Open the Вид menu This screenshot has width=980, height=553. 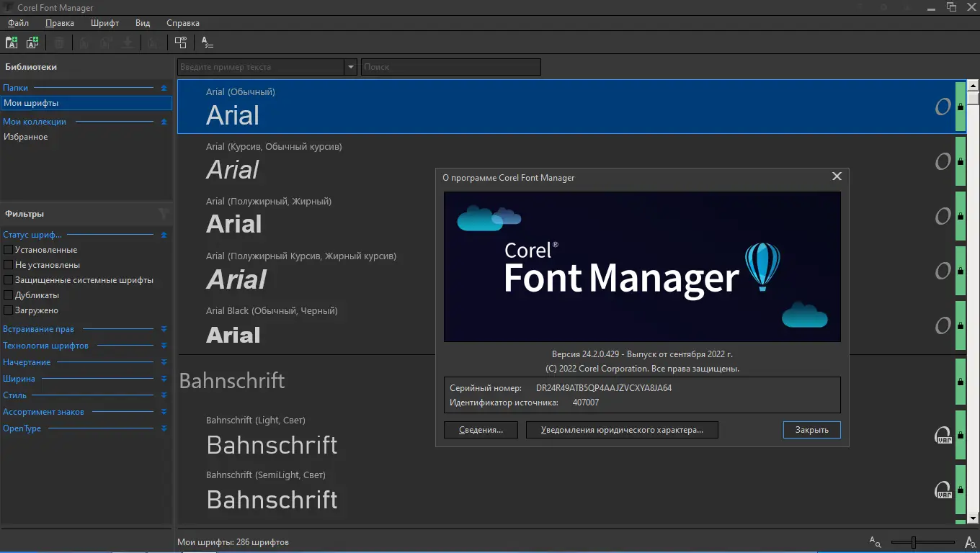tap(143, 23)
